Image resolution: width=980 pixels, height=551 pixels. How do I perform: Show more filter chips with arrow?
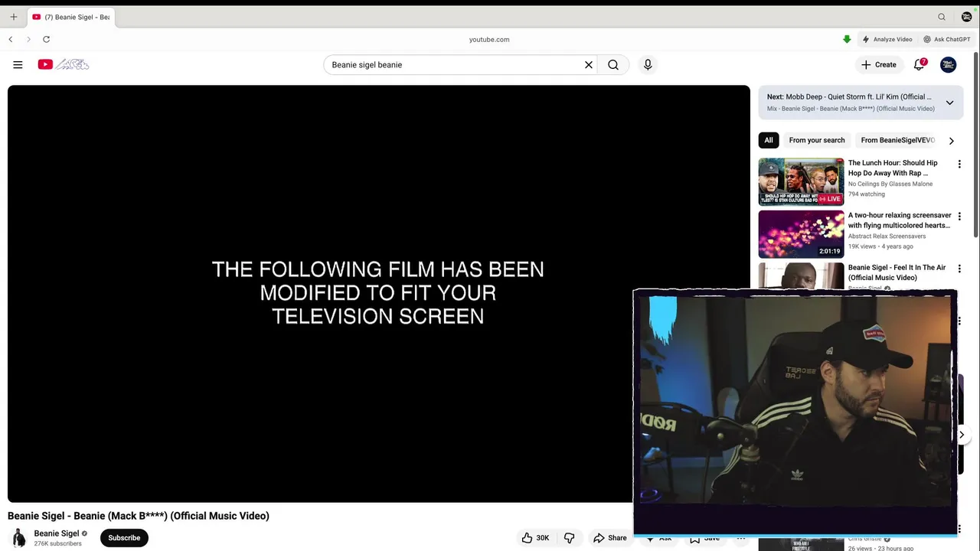[951, 141]
